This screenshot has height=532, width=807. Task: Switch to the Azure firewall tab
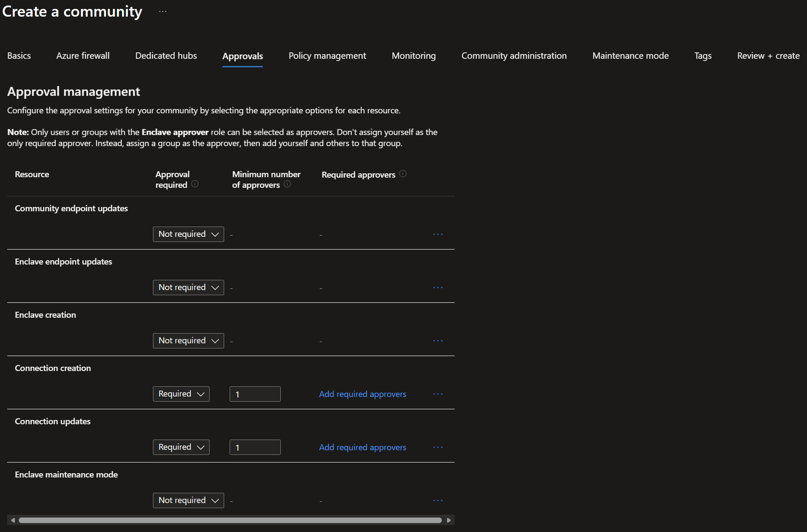pyautogui.click(x=83, y=56)
